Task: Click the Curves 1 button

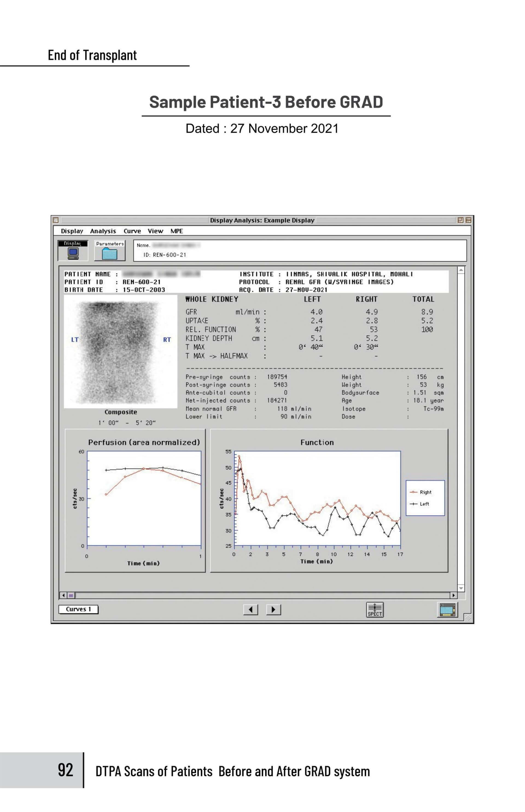Action: click(79, 609)
